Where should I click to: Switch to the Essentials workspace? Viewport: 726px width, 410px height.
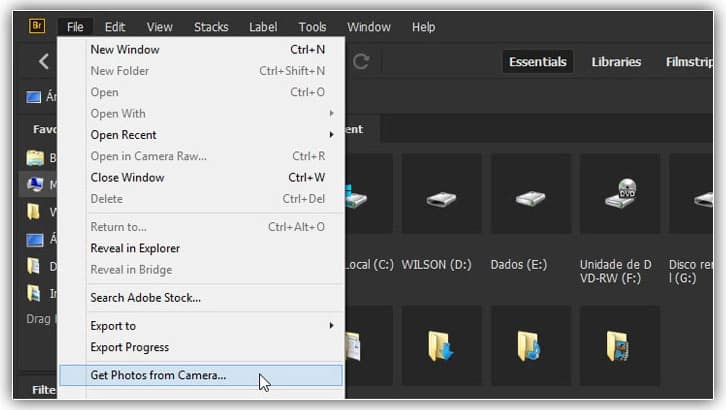coord(538,62)
